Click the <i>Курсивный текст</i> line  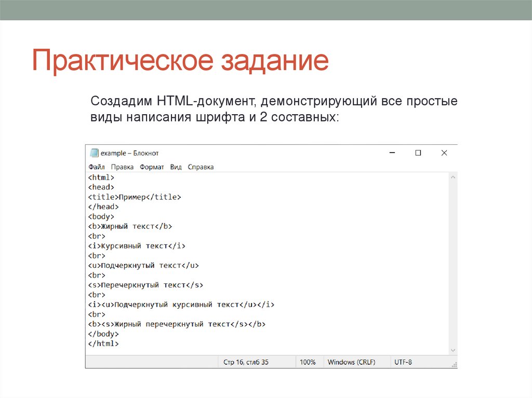coord(137,246)
